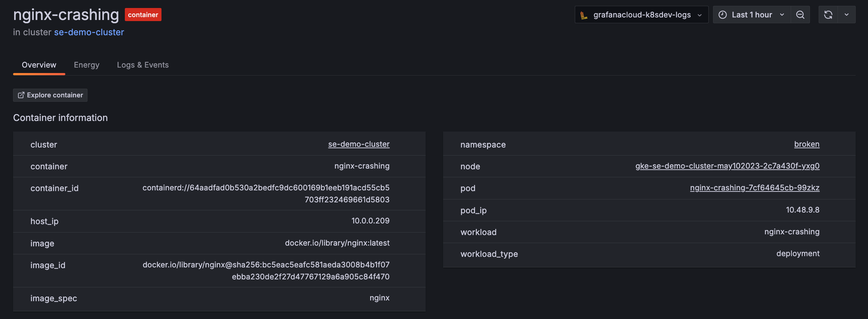
Task: Click the refresh dashboard icon
Action: click(828, 15)
